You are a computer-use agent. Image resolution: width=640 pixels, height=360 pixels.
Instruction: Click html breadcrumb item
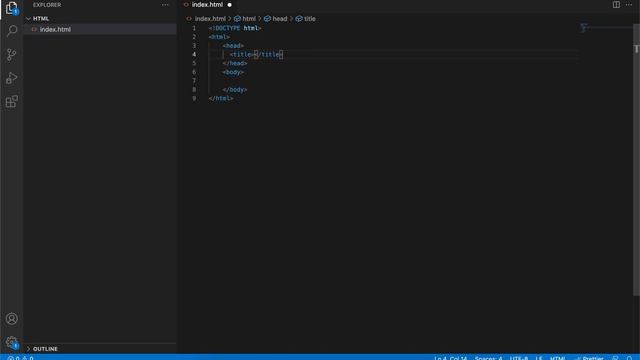click(249, 19)
